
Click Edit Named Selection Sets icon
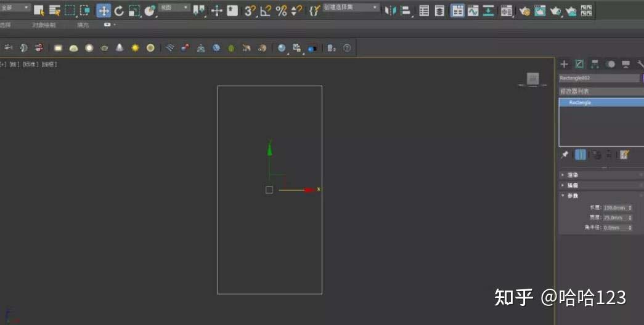click(x=314, y=10)
